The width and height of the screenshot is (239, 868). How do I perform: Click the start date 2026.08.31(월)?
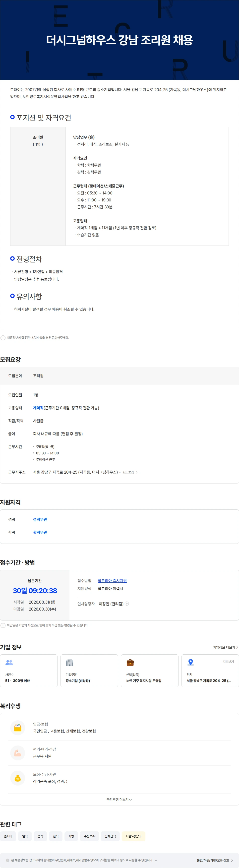point(42,602)
